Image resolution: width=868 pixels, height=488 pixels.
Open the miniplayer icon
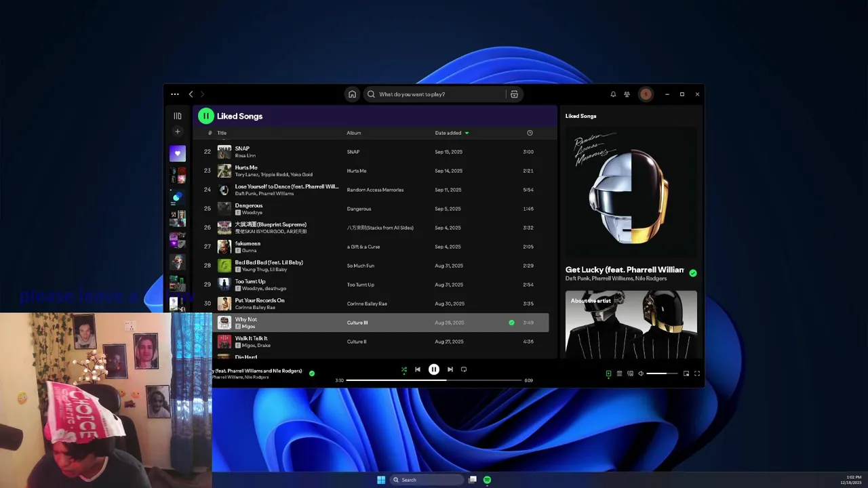click(686, 373)
